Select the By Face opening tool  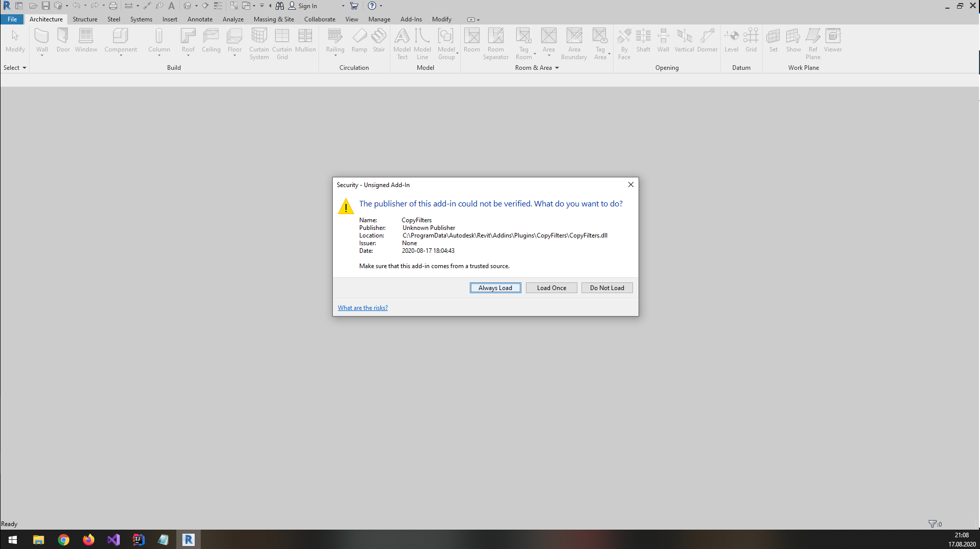(624, 44)
